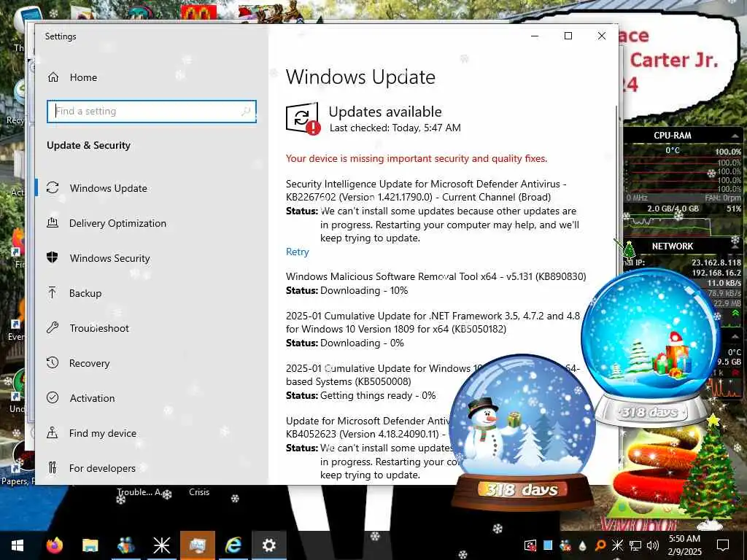Click the snowflake tray icon
The image size is (747, 560).
point(617,545)
